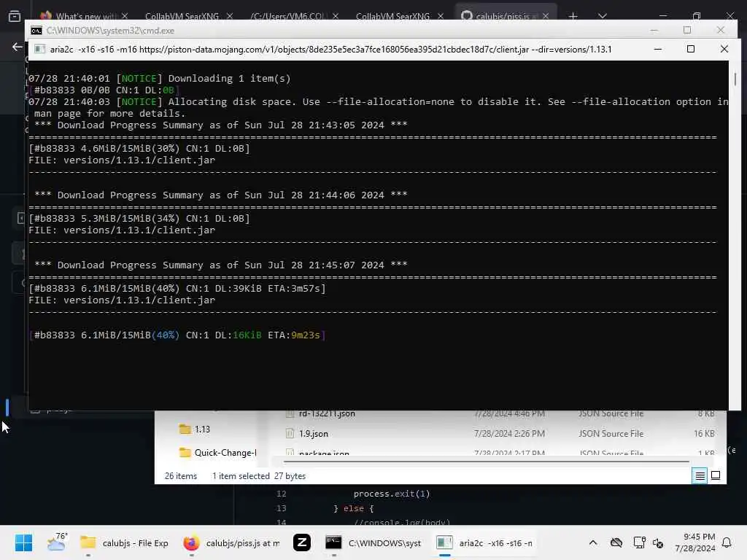This screenshot has width=747, height=560.
Task: Click 'process.exit(1)' in code view
Action: tap(392, 494)
